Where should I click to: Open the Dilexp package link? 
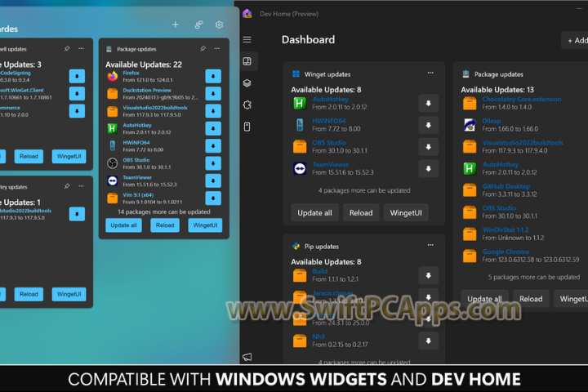492,121
